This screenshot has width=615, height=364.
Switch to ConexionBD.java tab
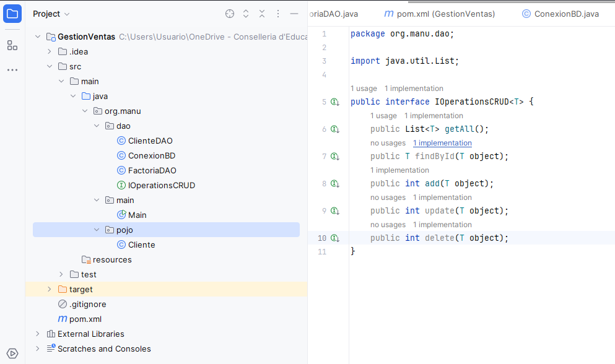tap(561, 14)
